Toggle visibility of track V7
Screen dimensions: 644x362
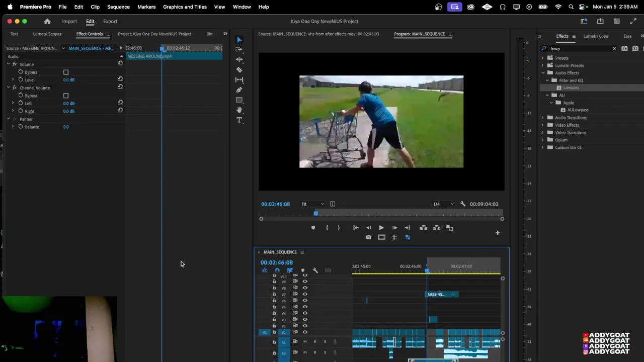coord(305,294)
